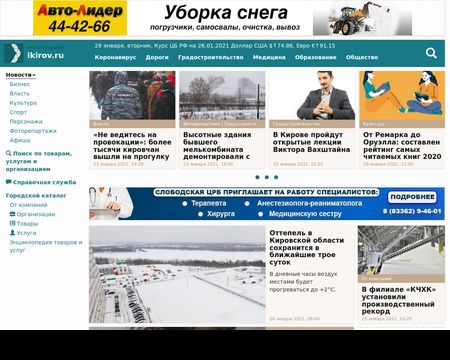
Task: Click the Власть tag under police photo
Action: point(101,124)
